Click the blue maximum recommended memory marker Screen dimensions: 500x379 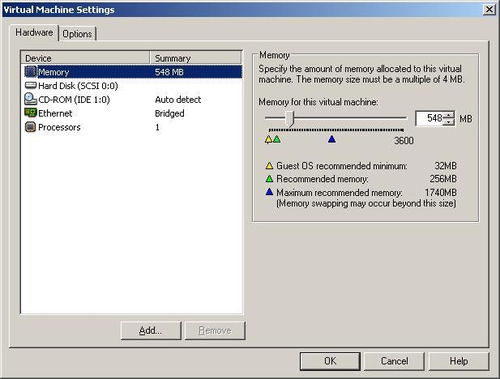click(331, 139)
